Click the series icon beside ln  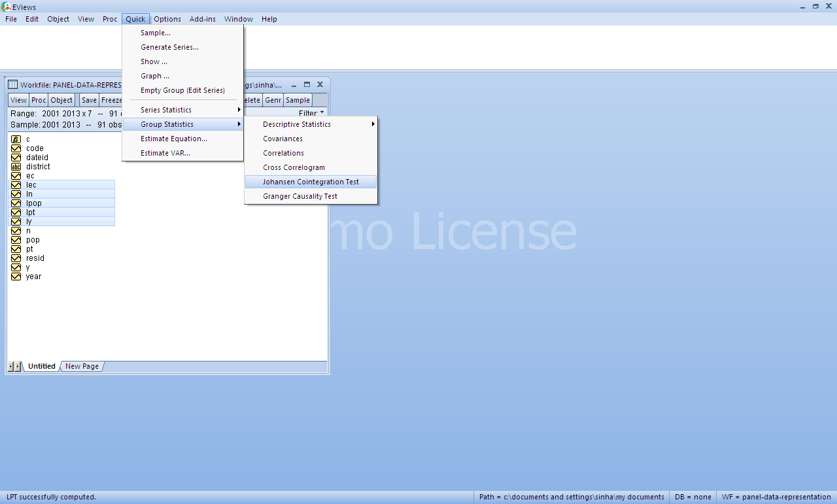coord(16,194)
